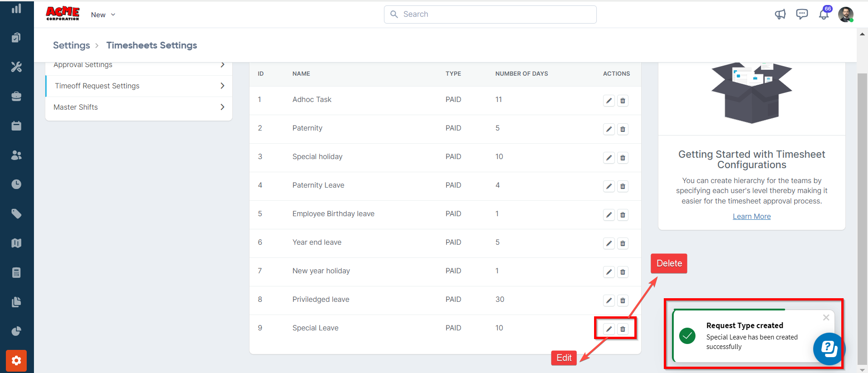The image size is (868, 373).
Task: Click pencil icon for Special Leave row
Action: coord(609,329)
